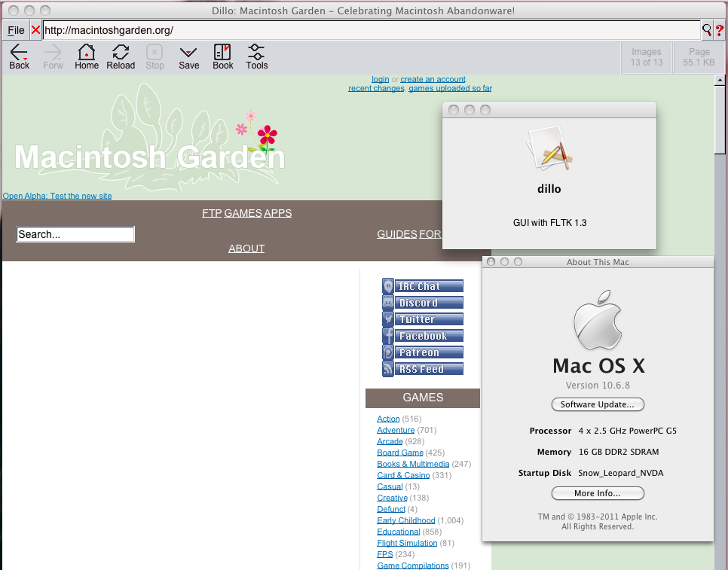Open the Board Game category
728x570 pixels.
coord(399,453)
